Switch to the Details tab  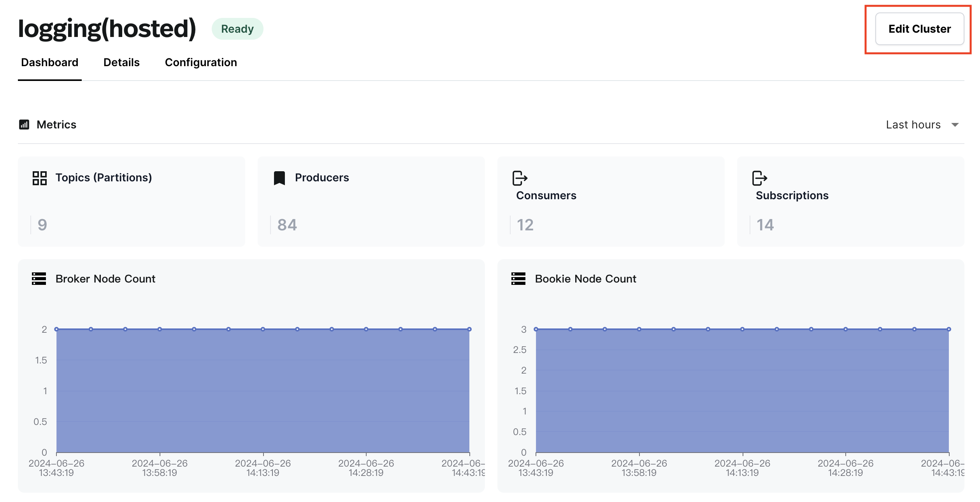tap(121, 62)
